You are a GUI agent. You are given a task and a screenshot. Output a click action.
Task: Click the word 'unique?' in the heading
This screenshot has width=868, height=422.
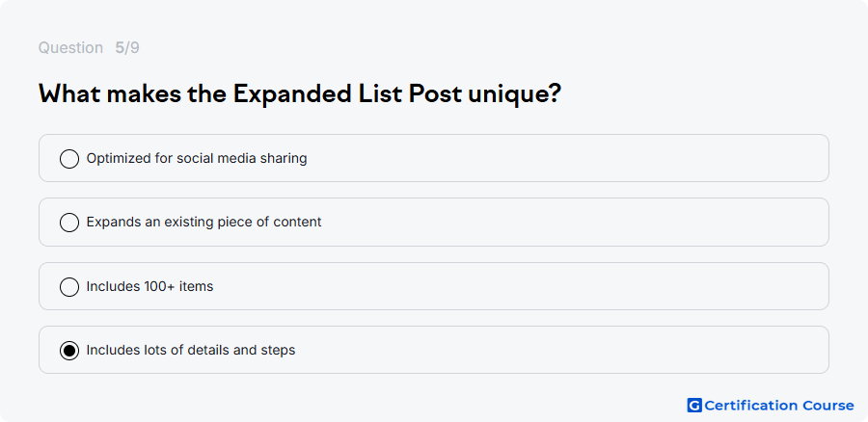tap(515, 94)
